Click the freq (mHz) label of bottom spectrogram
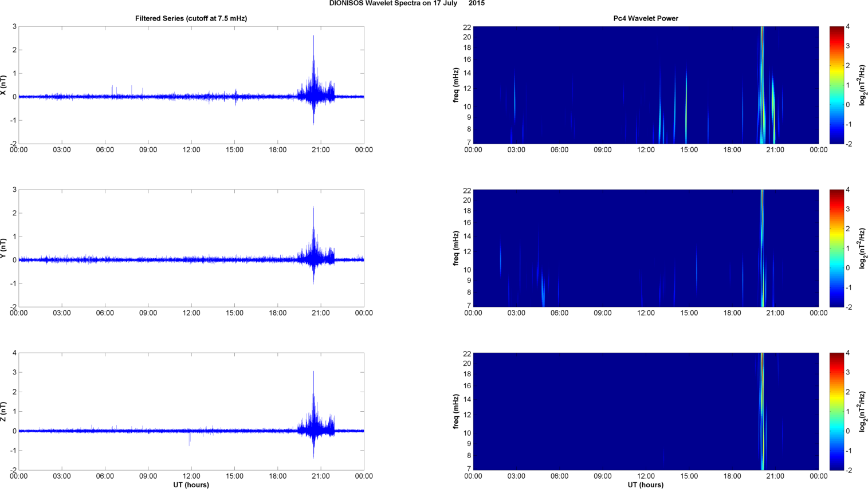 (456, 412)
